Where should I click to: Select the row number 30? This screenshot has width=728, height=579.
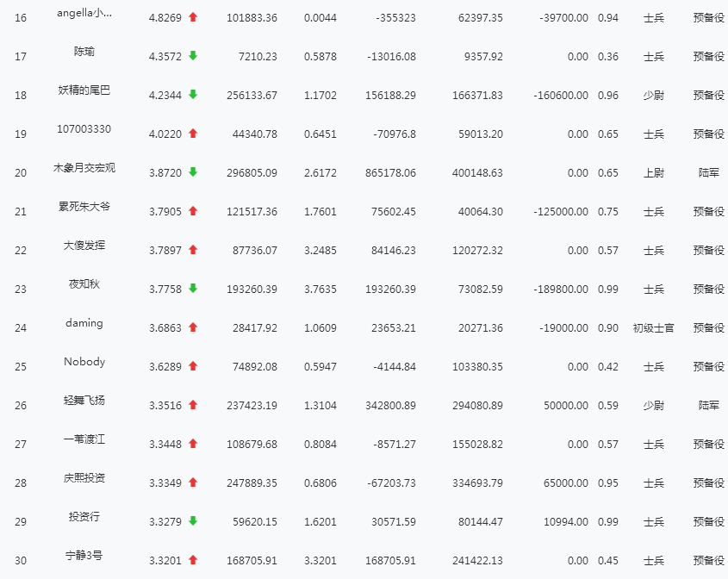21,561
